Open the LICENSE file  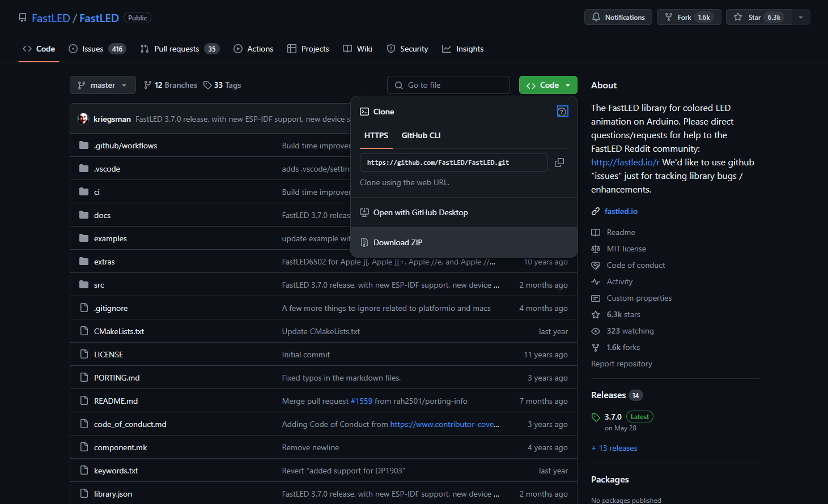pyautogui.click(x=108, y=354)
